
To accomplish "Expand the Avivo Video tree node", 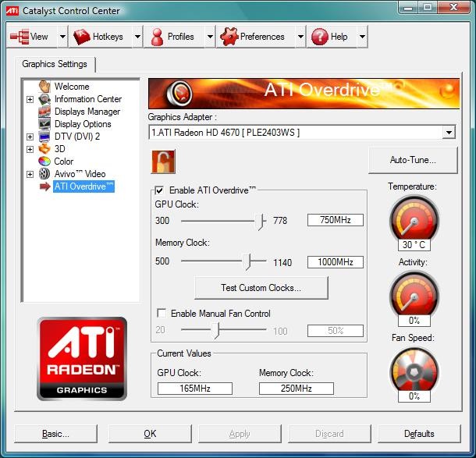I will point(30,174).
